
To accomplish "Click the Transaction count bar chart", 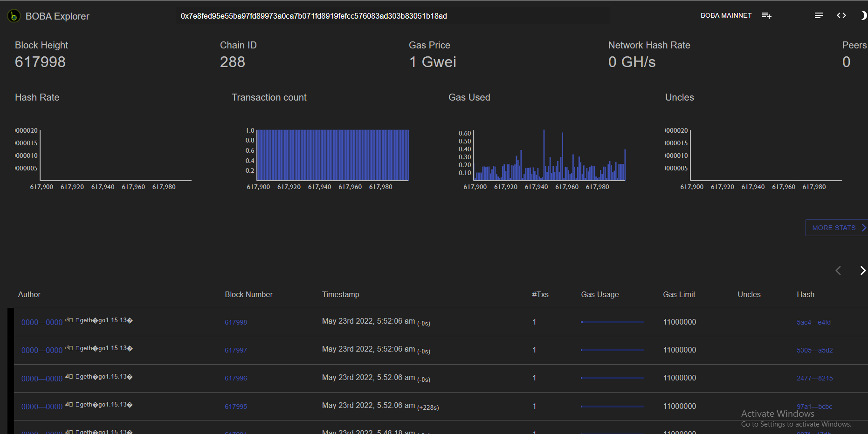I will (x=333, y=155).
